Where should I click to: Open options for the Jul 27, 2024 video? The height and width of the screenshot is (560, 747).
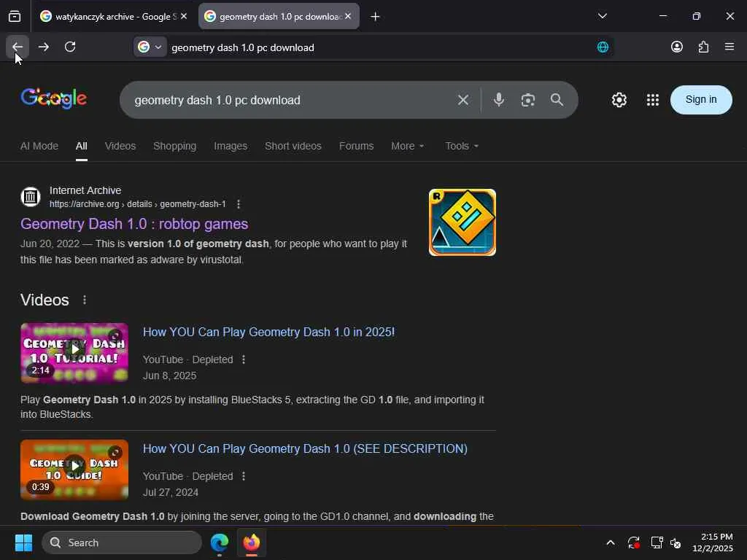click(244, 476)
